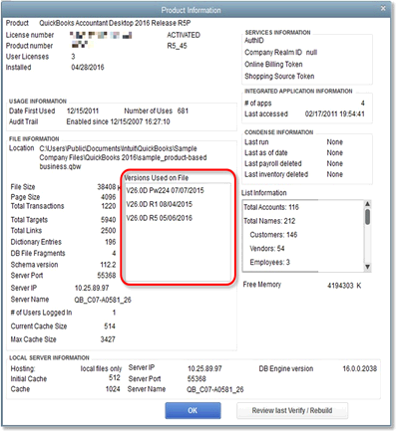Click the Audit Trail enabled since text
The height and width of the screenshot is (431, 396).
click(x=118, y=122)
